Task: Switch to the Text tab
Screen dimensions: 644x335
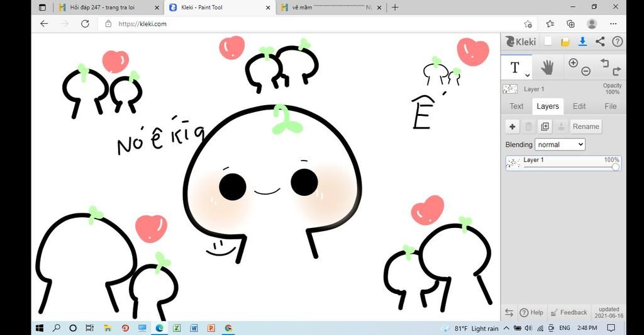Action: pos(516,106)
